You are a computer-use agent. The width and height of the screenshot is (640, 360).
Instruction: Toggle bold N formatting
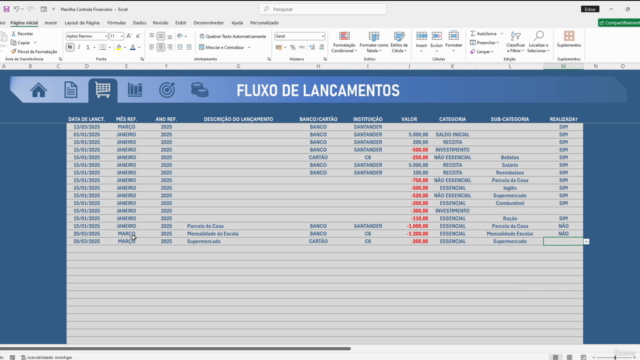coord(70,47)
